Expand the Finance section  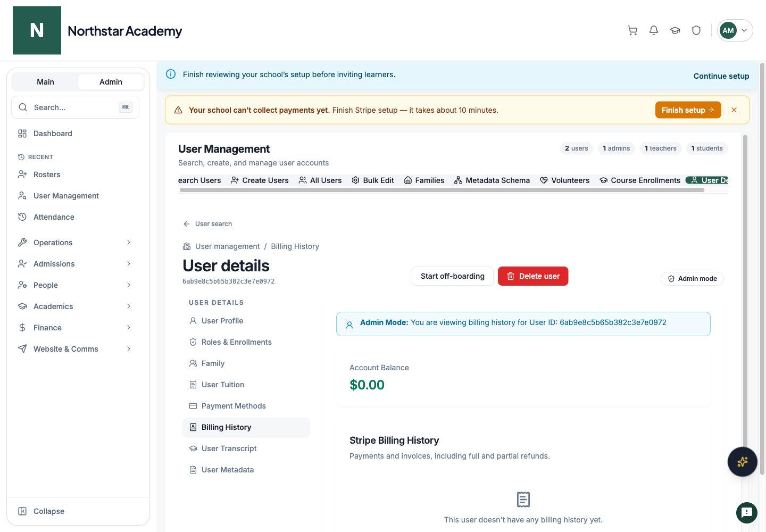click(75, 328)
